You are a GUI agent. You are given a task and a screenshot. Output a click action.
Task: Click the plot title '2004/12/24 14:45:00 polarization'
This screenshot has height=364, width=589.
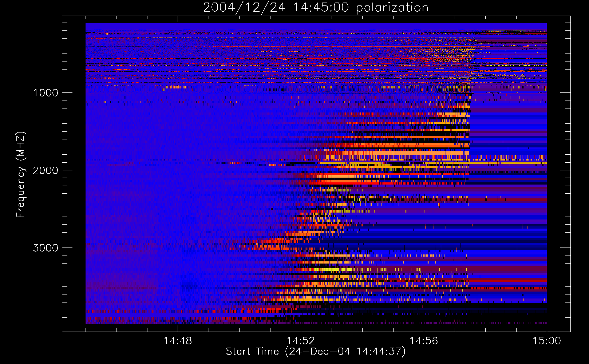pos(316,8)
